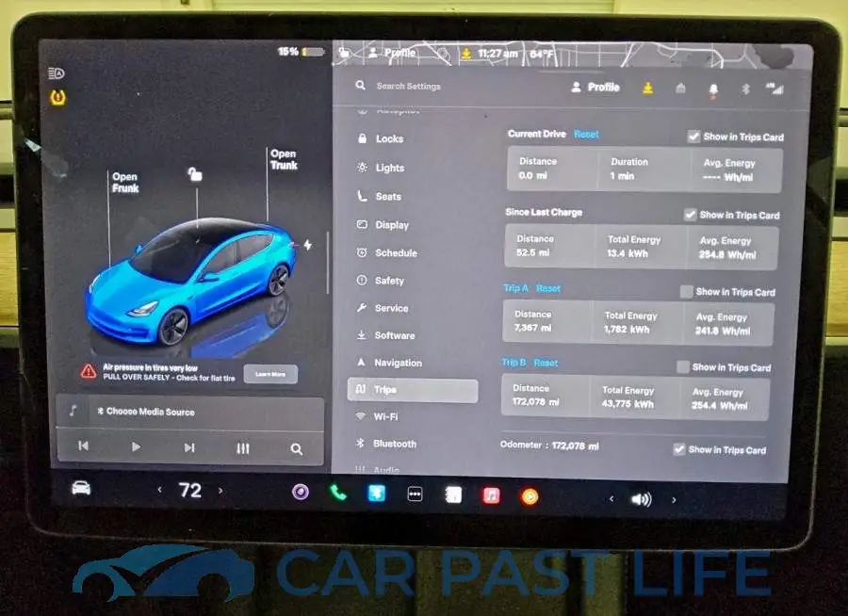Screen dimensions: 848x616
Task: Unlock car via the padlock icon
Action: point(195,174)
